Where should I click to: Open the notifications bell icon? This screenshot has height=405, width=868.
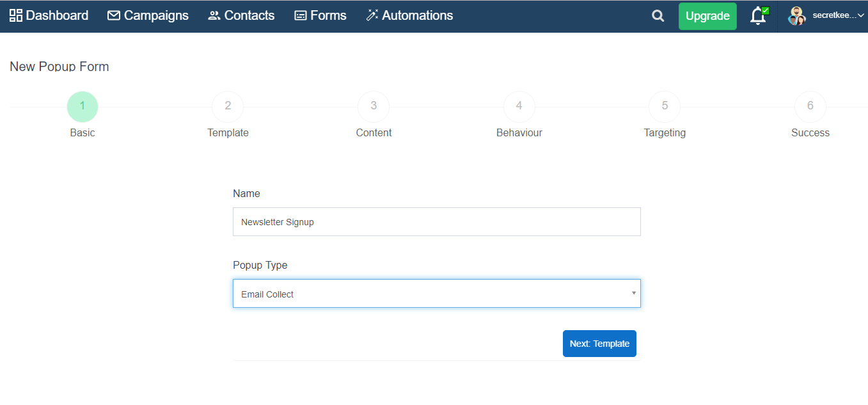(759, 16)
